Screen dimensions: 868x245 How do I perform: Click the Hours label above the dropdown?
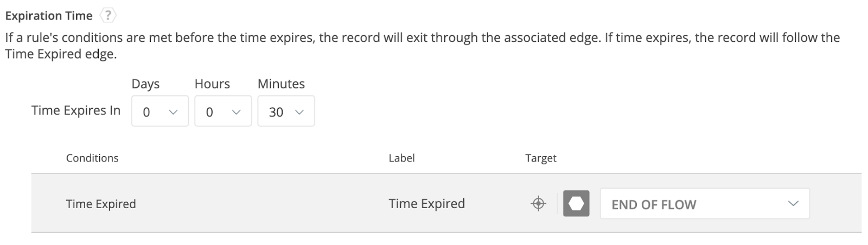pyautogui.click(x=212, y=84)
